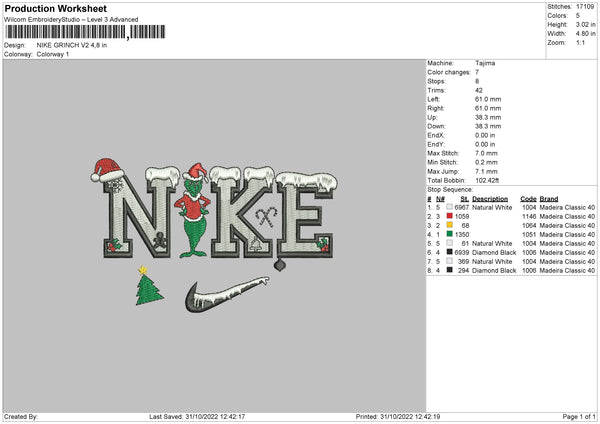Image resolution: width=600 pixels, height=424 pixels.
Task: Click the Max Stitch value 7.0 mm
Action: [x=486, y=153]
